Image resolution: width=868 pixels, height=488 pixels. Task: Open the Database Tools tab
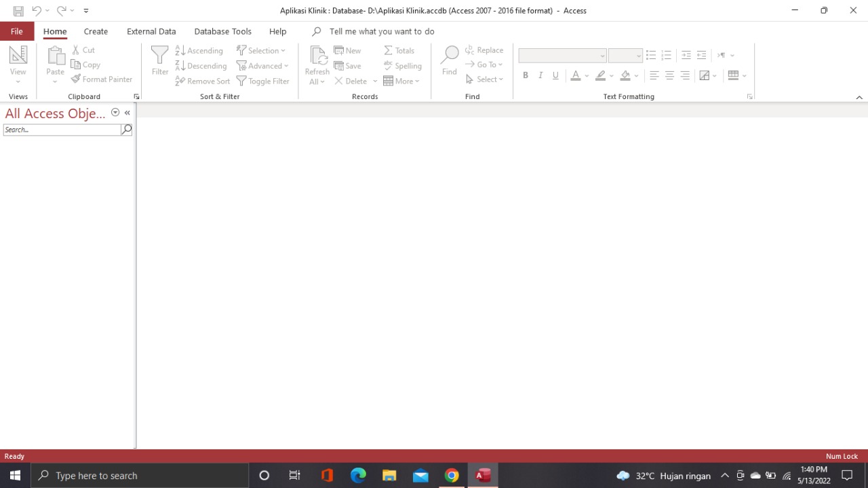[x=222, y=31]
